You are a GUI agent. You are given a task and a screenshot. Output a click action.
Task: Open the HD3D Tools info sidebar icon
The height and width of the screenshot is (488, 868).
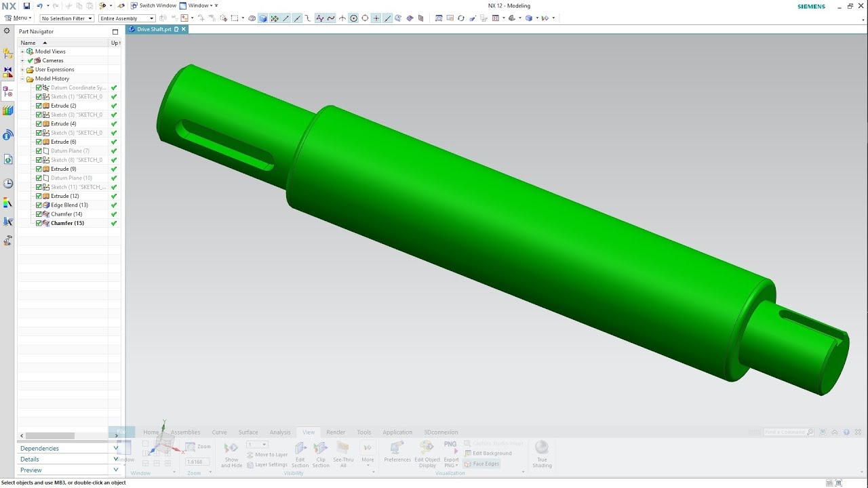(x=8, y=136)
